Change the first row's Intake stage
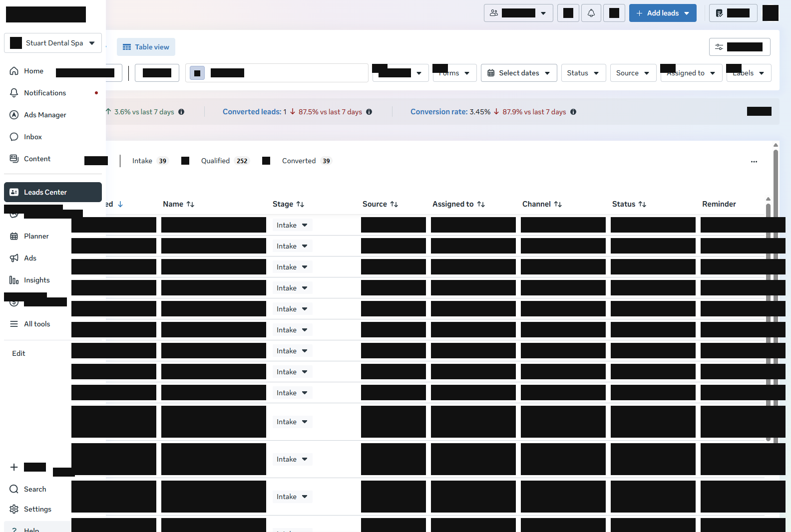The height and width of the screenshot is (532, 791). click(x=292, y=225)
